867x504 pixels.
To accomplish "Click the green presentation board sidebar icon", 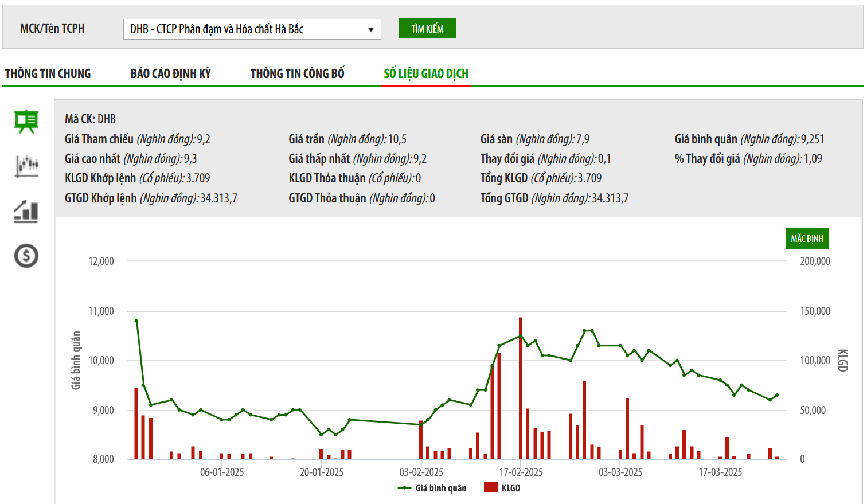I will [x=26, y=122].
